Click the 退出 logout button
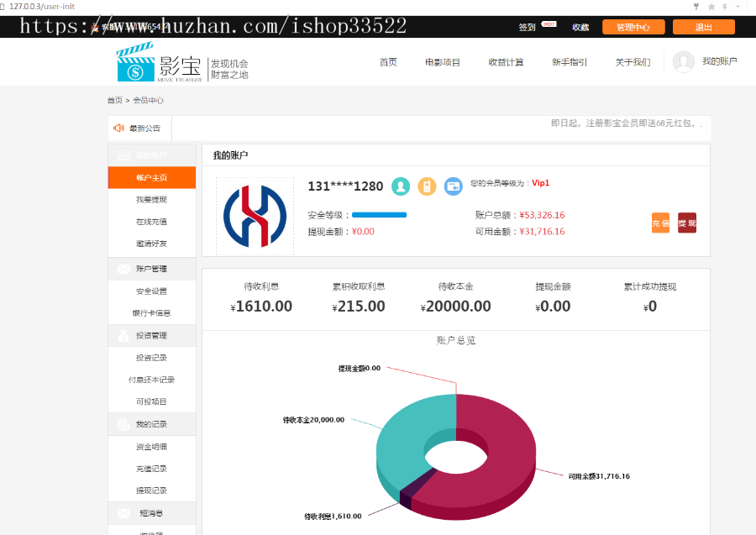This screenshot has width=756, height=535. click(x=703, y=26)
